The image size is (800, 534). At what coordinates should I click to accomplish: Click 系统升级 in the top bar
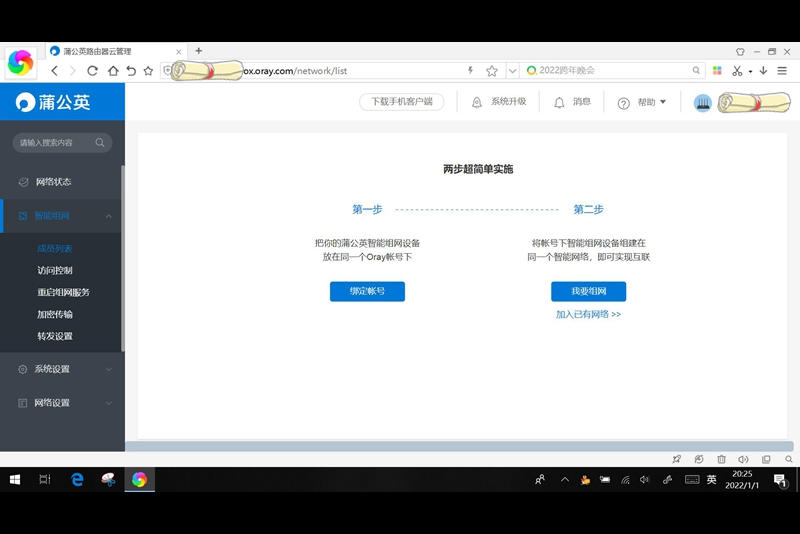coord(499,102)
